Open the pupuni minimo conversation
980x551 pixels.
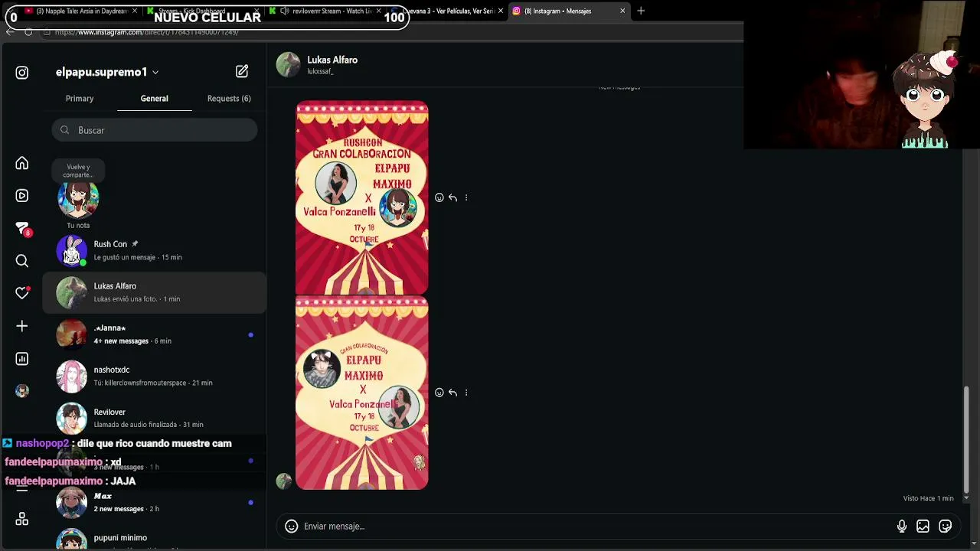(155, 539)
